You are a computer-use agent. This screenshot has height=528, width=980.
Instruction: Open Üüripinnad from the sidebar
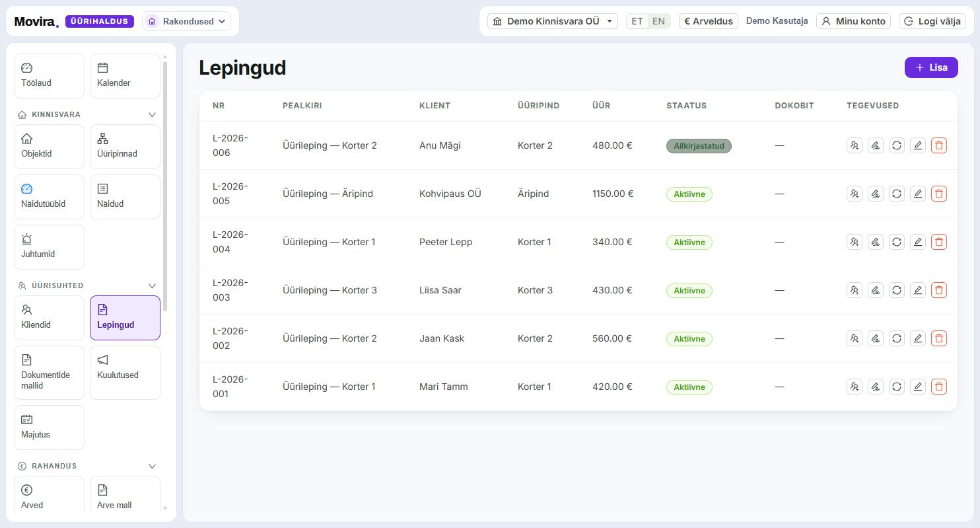click(125, 147)
